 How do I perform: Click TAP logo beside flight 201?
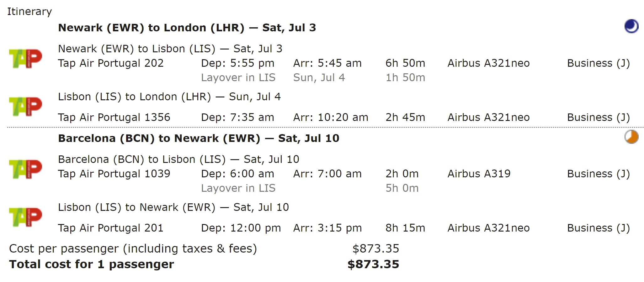[25, 217]
